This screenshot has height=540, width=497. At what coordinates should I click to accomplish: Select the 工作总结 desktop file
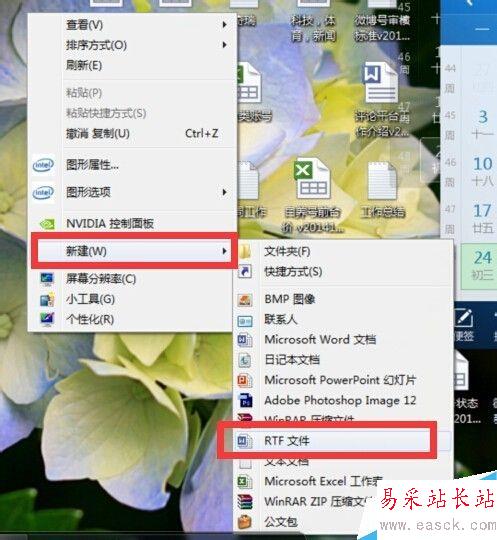382,189
